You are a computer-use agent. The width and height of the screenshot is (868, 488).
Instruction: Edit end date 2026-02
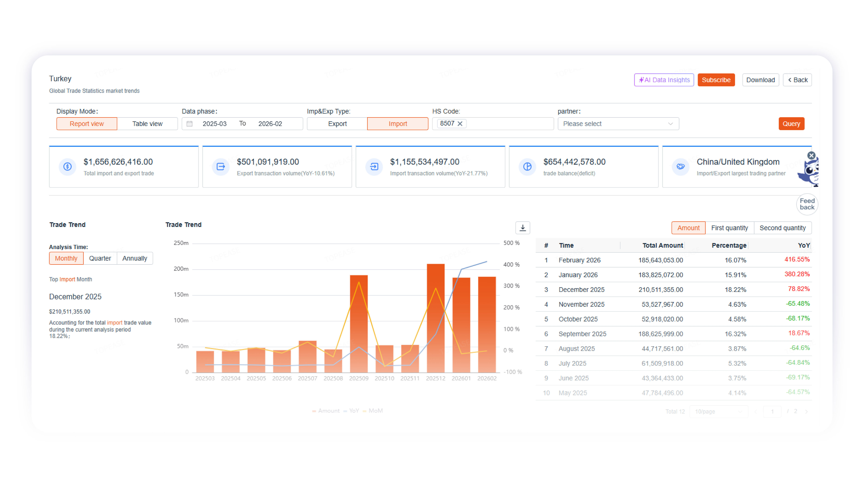point(270,124)
